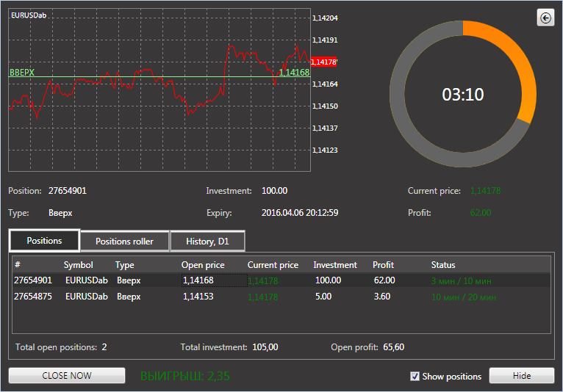Click profit value 62.00 in the table

[x=384, y=280]
